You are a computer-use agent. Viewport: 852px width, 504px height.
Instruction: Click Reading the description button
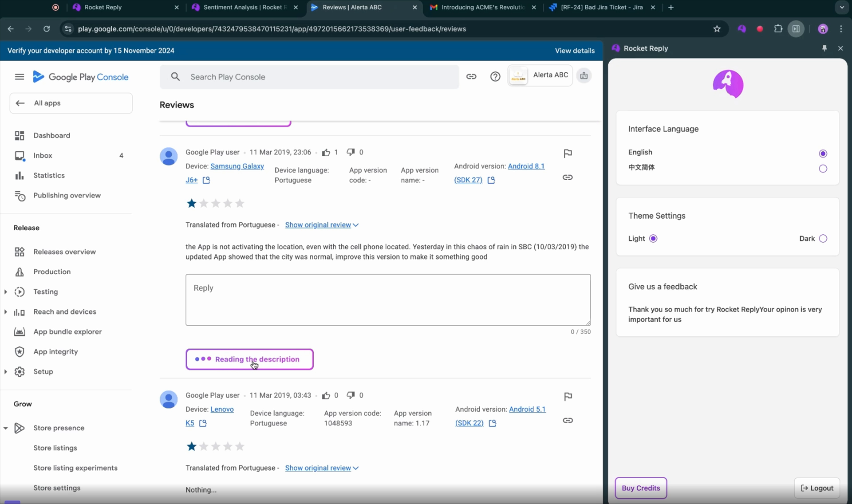tap(249, 359)
